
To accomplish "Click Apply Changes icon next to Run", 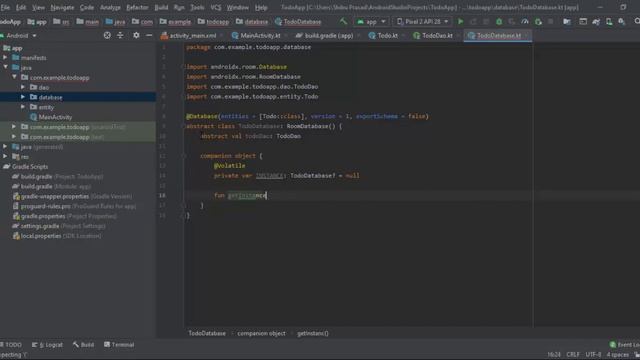I will pyautogui.click(x=473, y=21).
